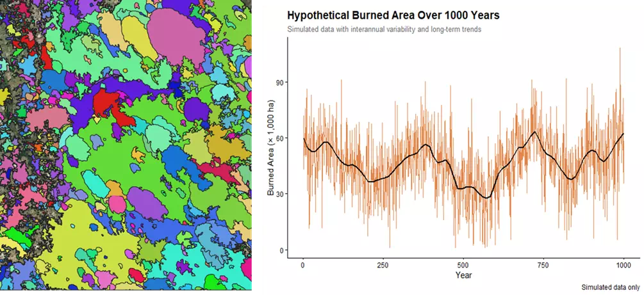Select the "Simulated data only" caption
The image size is (644, 295).
610,287
